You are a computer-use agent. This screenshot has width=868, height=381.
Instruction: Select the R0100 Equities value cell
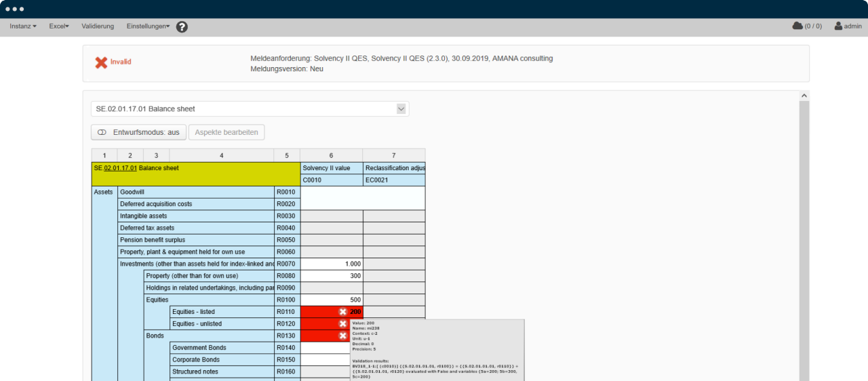331,300
